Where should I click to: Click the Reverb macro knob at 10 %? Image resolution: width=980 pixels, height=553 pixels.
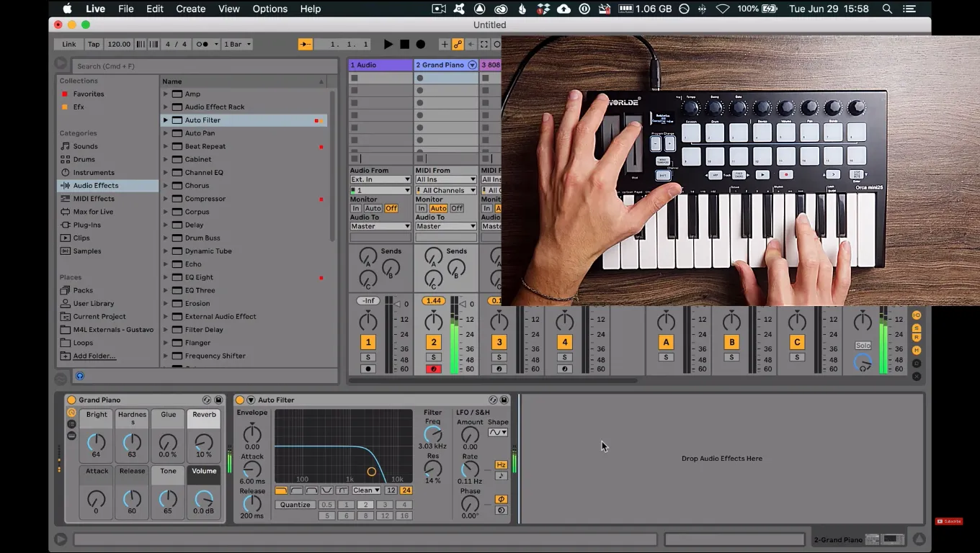204,441
